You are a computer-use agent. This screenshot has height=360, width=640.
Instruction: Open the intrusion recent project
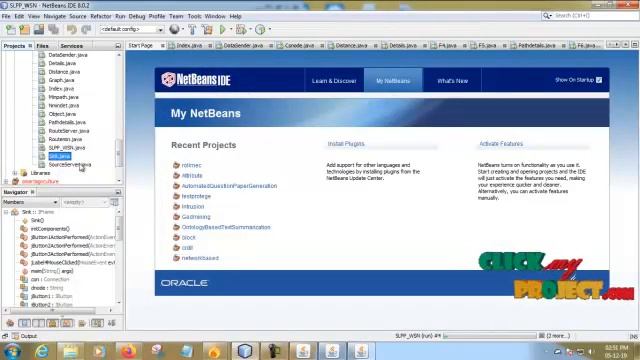(x=193, y=207)
